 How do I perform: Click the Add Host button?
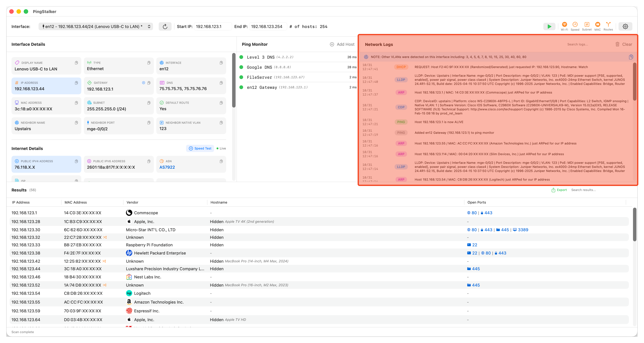point(342,44)
